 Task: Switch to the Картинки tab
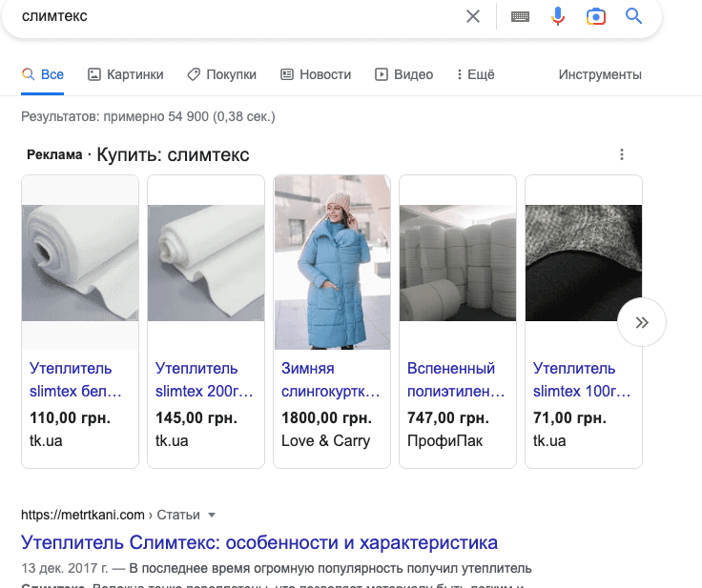pyautogui.click(x=125, y=74)
